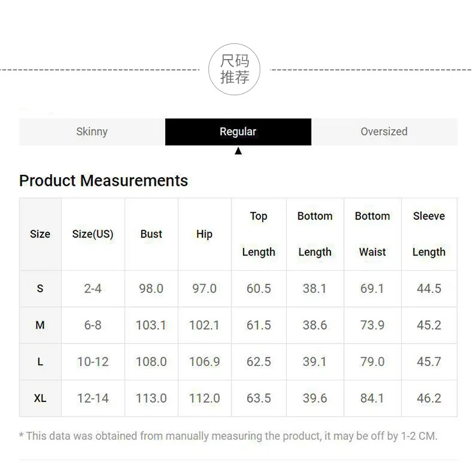Viewport: 476px width, 466px height.
Task: Click the 73.9 waist value for M
Action: pyautogui.click(x=372, y=326)
